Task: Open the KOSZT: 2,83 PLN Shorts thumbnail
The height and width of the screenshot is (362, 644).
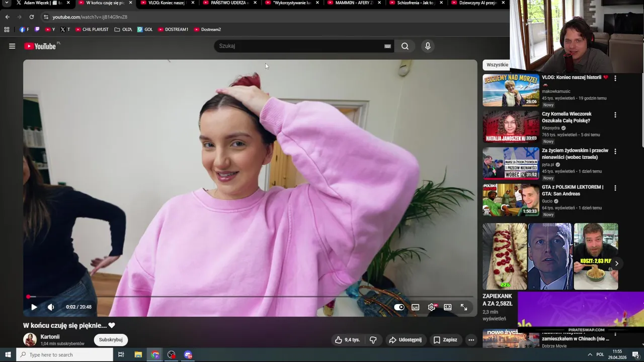Action: click(x=596, y=256)
